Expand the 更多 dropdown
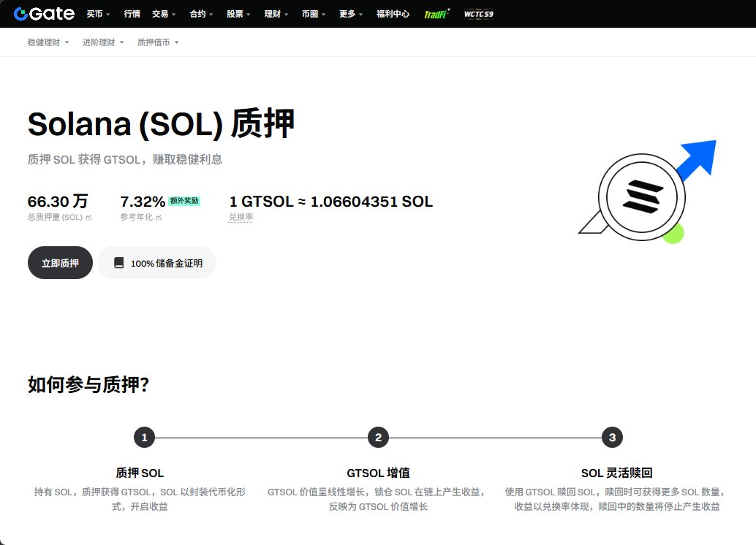Viewport: 756px width, 545px height. pos(351,14)
